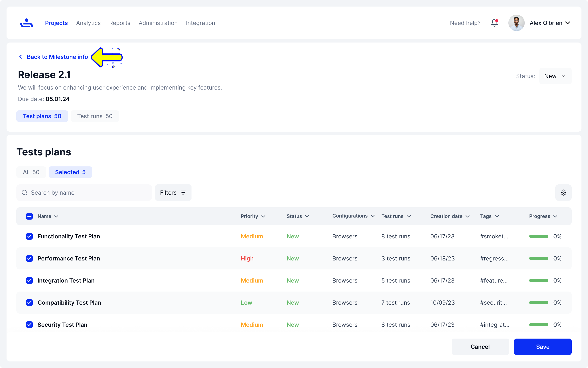Image resolution: width=588 pixels, height=368 pixels.
Task: Cancel the selection changes
Action: click(480, 347)
